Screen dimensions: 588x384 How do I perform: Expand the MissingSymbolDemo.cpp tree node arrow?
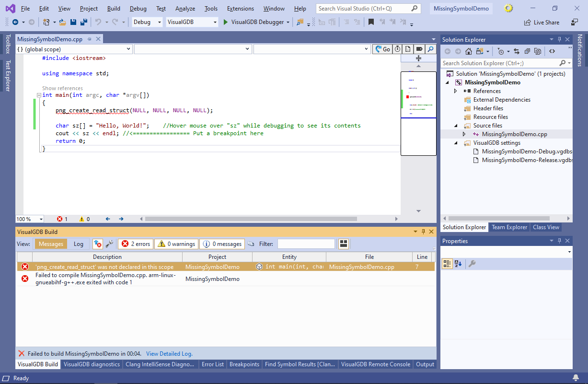(464, 134)
